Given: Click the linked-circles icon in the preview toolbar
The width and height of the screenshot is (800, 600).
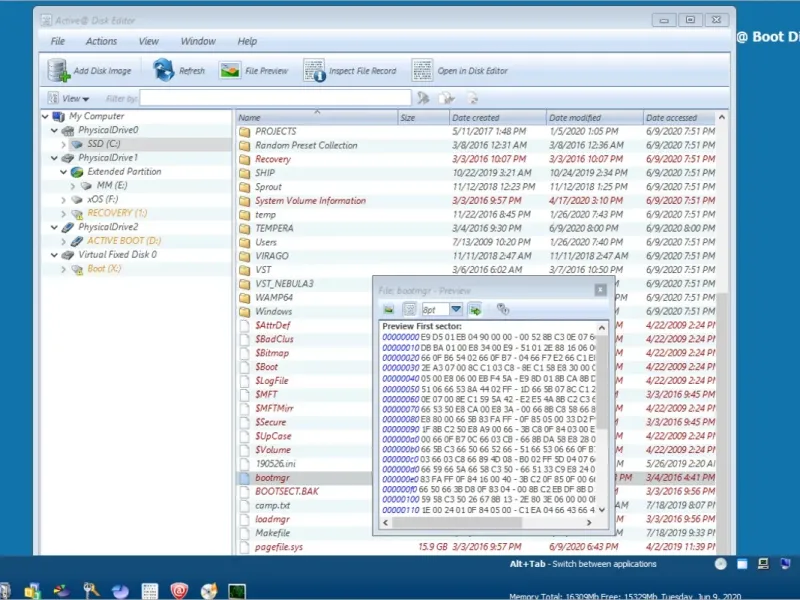Looking at the screenshot, I should (503, 310).
